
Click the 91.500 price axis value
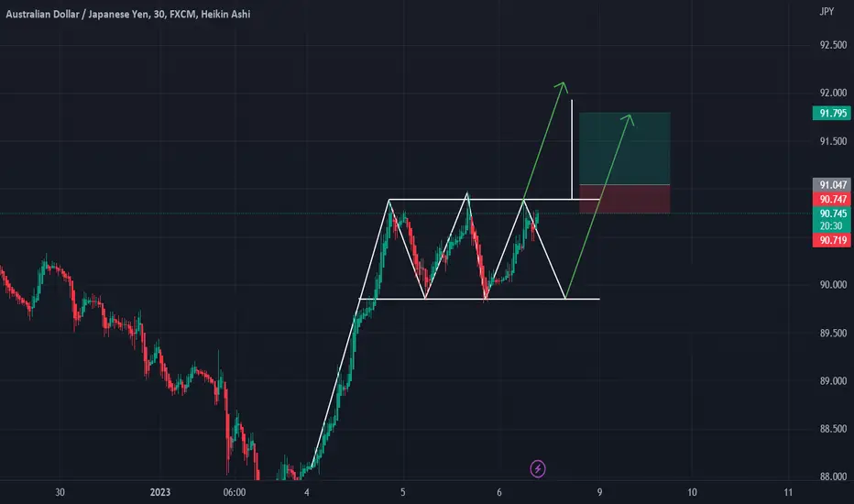833,141
